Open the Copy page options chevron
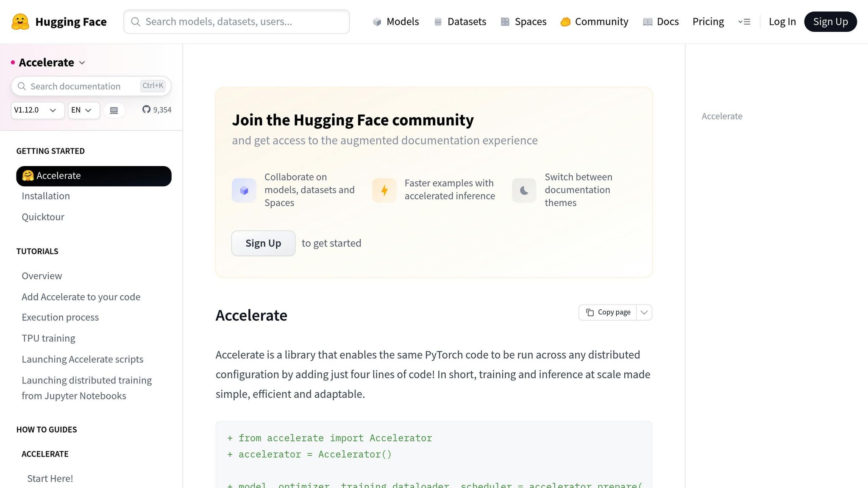The image size is (868, 488). point(644,312)
